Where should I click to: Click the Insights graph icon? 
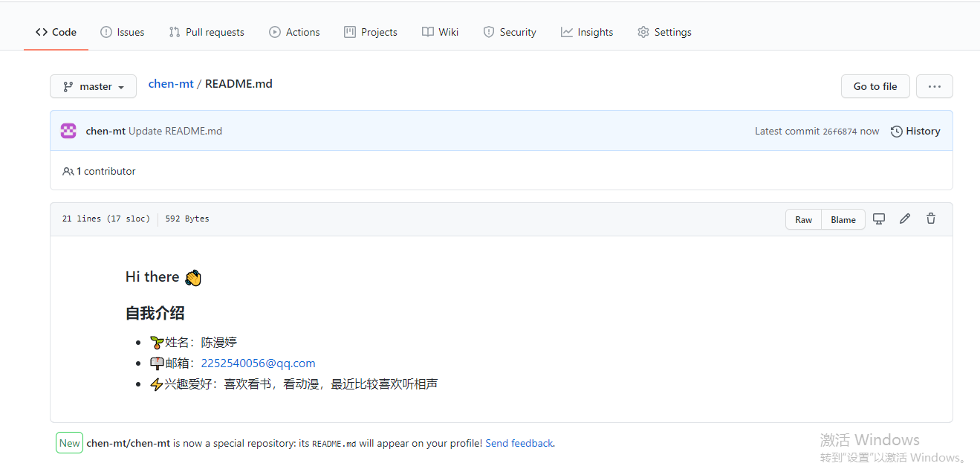[x=567, y=32]
